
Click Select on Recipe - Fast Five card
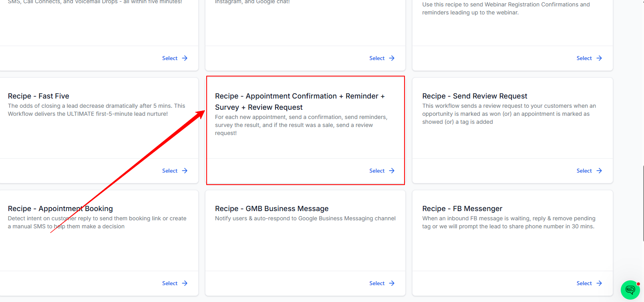click(175, 171)
